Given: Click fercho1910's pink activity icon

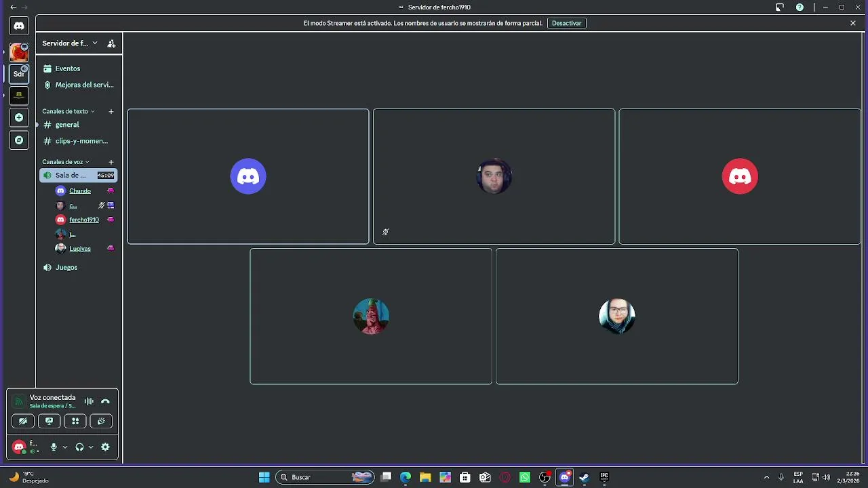Looking at the screenshot, I should 111,220.
